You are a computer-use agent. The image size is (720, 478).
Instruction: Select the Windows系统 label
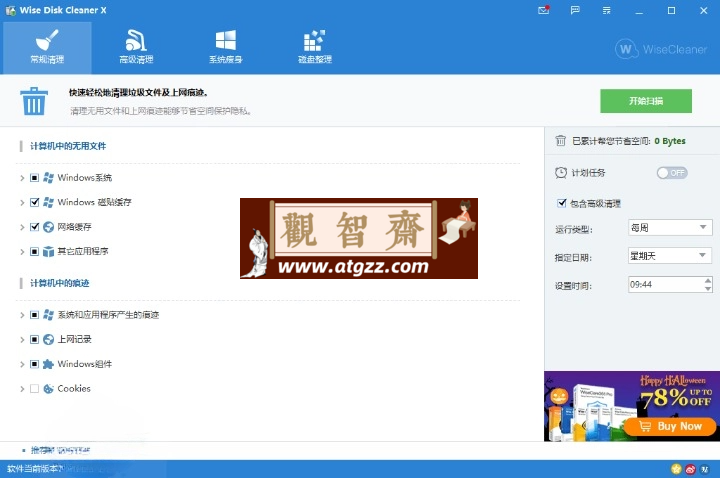[84, 178]
